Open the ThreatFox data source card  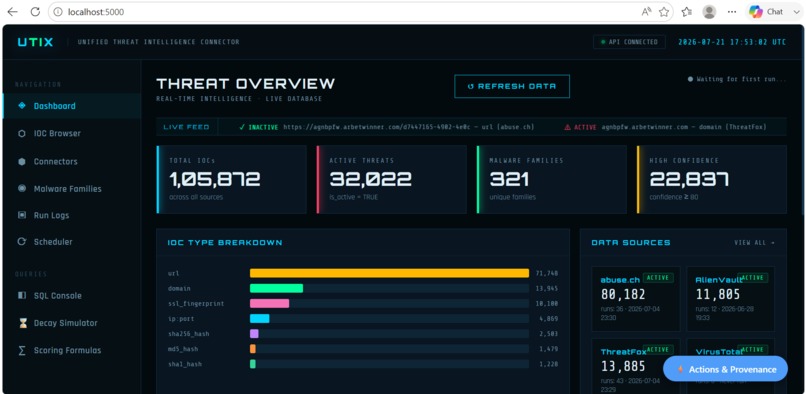pos(636,365)
